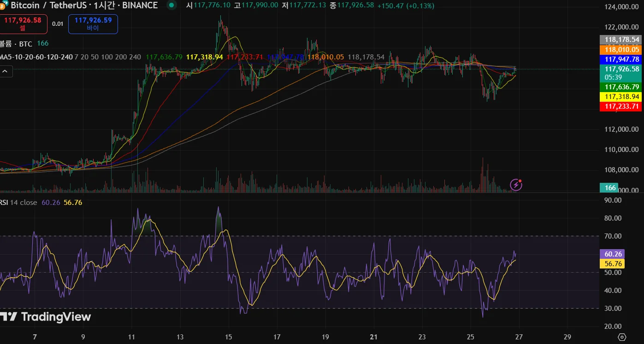
Task: Click the 112,000.00 price scale label
Action: pos(621,129)
